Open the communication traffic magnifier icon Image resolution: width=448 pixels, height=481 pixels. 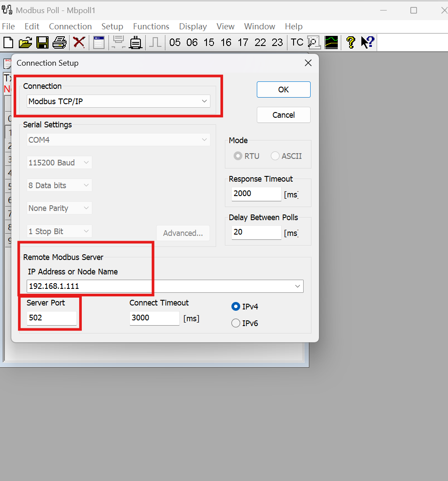[314, 42]
